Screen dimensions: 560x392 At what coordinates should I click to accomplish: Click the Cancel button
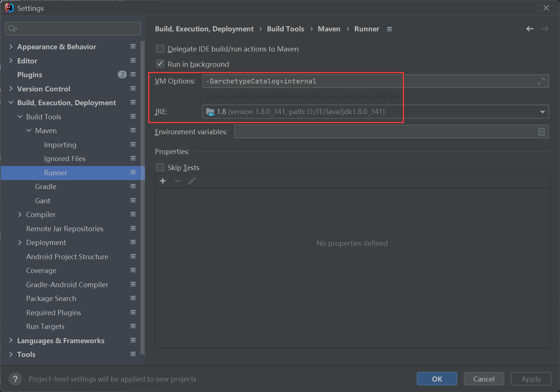(484, 379)
